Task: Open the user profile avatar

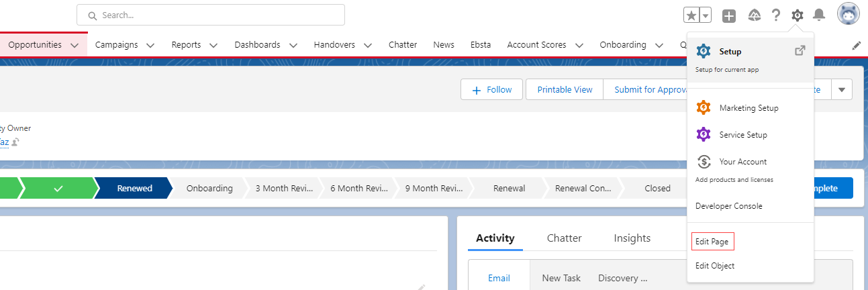Action: point(848,14)
